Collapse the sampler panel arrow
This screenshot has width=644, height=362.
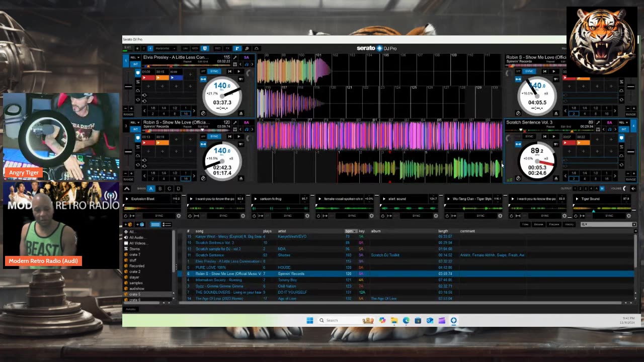click(x=127, y=189)
